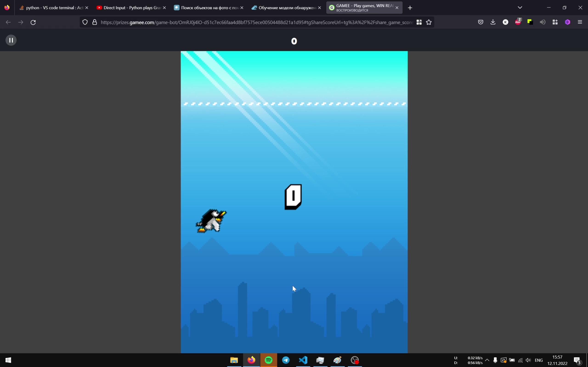Open the purple hexagon extension
588x367 pixels.
tap(568, 22)
